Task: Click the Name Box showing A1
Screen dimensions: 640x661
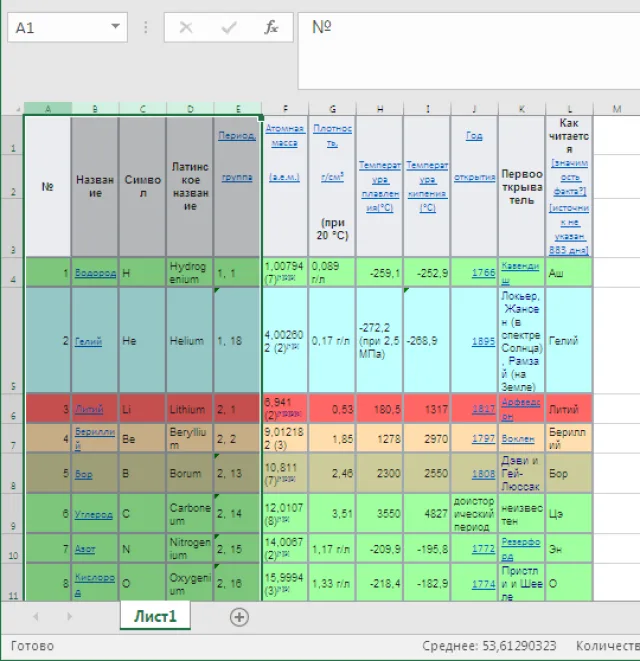Action: tap(67, 27)
